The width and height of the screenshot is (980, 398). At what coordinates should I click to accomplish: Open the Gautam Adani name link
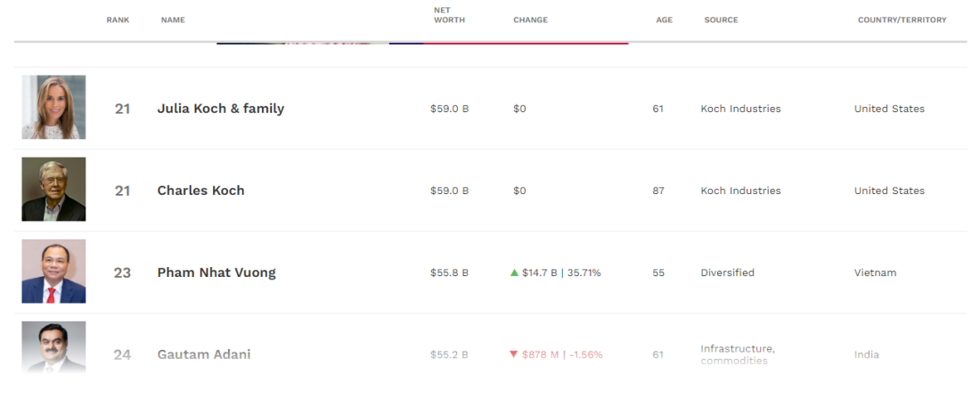204,354
